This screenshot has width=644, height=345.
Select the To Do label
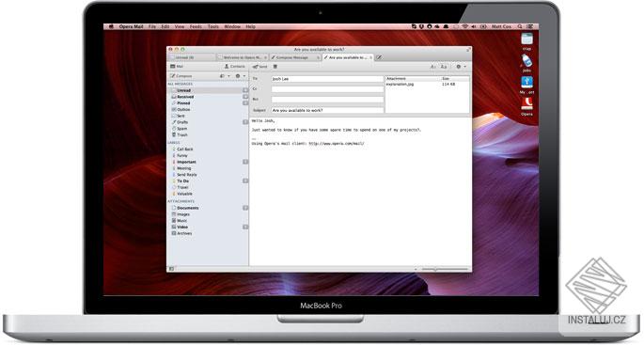coord(208,180)
